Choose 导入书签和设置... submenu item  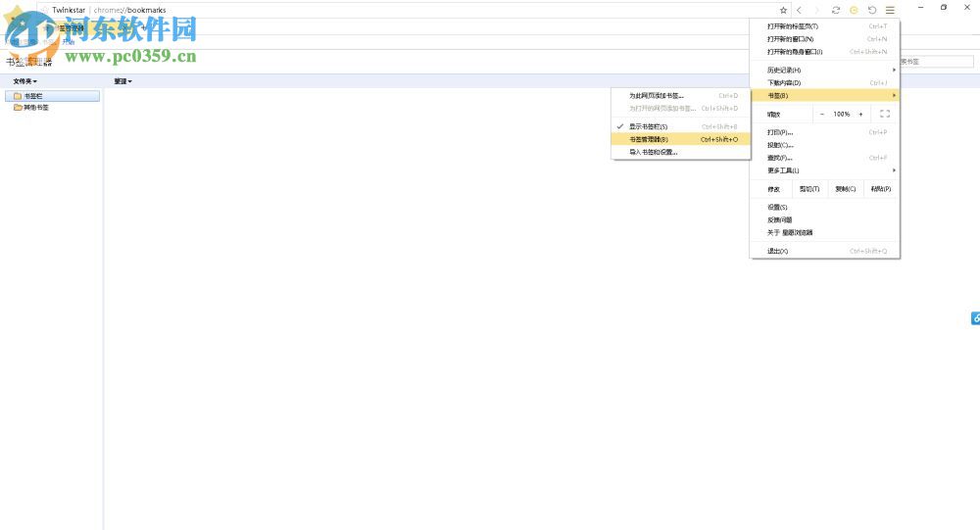pos(681,152)
